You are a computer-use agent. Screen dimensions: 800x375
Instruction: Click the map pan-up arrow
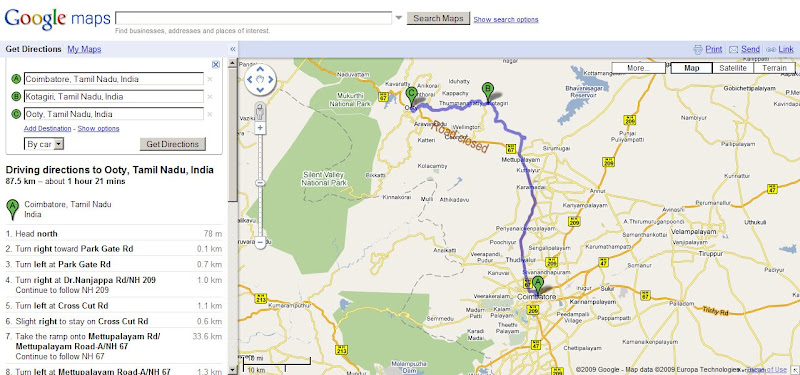(260, 69)
